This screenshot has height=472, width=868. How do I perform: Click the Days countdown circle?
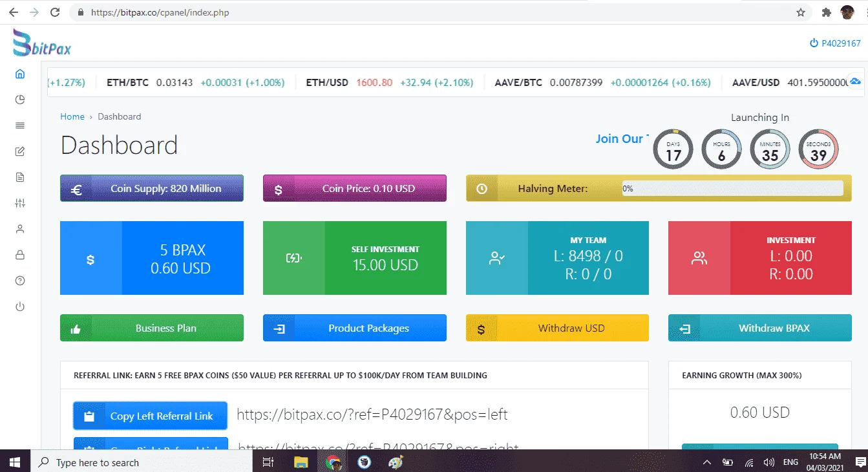coord(673,149)
